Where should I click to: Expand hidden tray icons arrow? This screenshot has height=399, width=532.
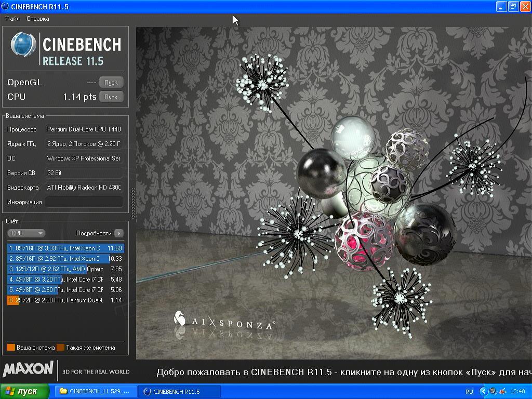[x=483, y=392]
